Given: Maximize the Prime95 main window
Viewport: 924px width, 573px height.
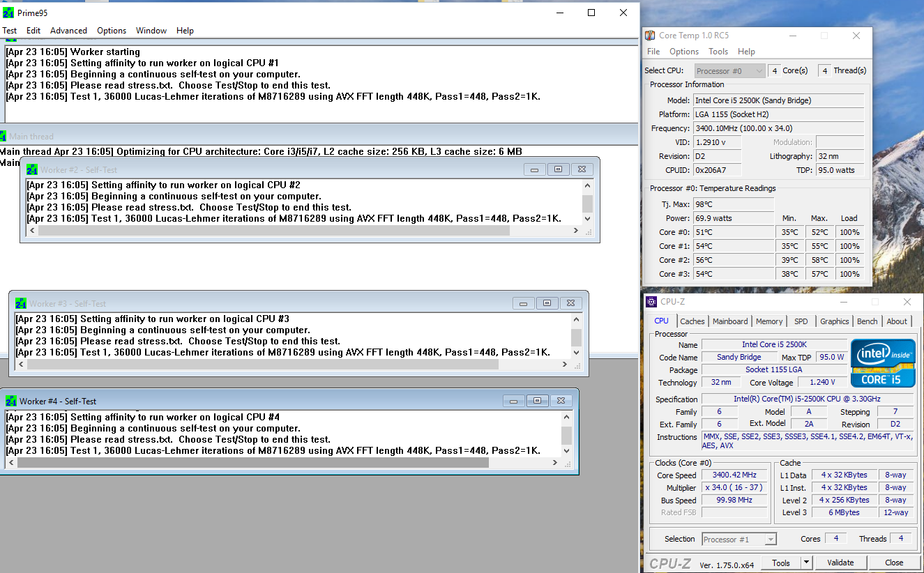Looking at the screenshot, I should point(591,13).
